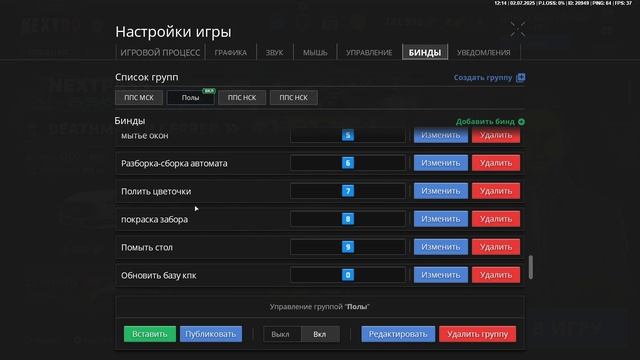Viewport: 640px width, 360px height.
Task: Click Изменить for мытье окон
Action: [441, 135]
